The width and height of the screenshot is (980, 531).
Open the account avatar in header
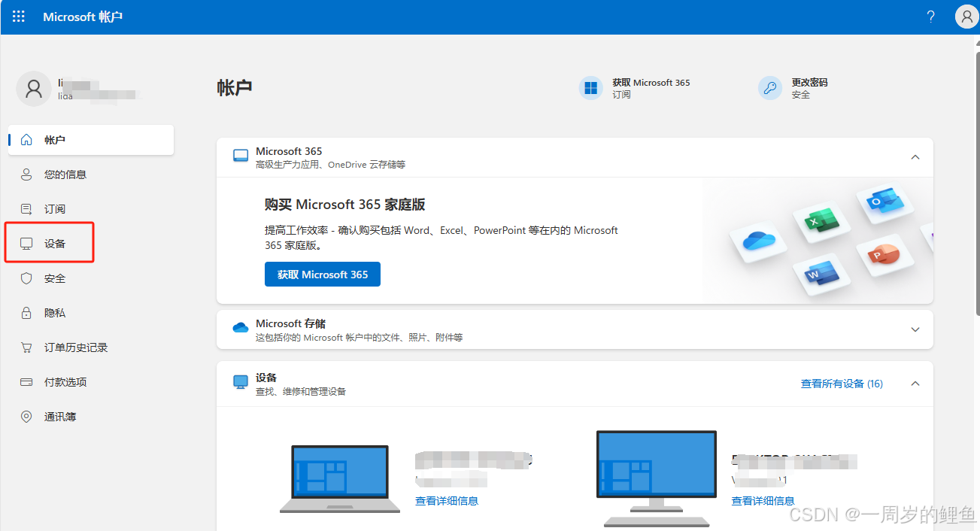[966, 17]
